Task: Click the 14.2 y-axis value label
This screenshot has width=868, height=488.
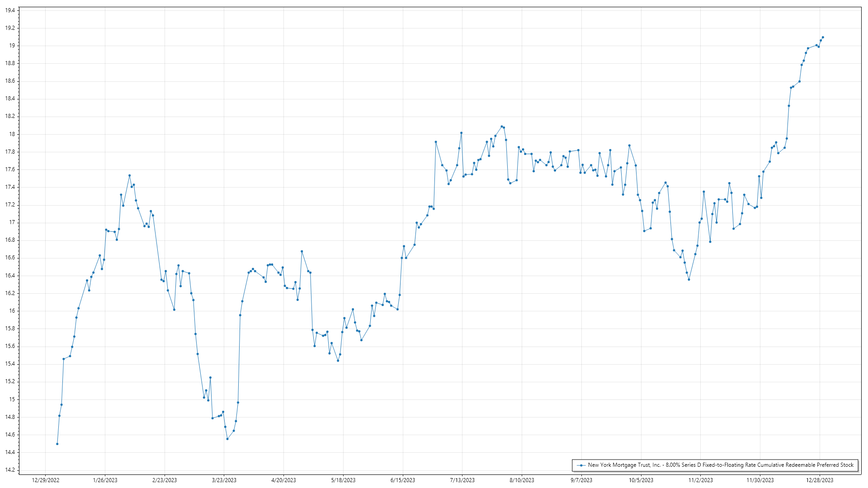Action: point(10,470)
